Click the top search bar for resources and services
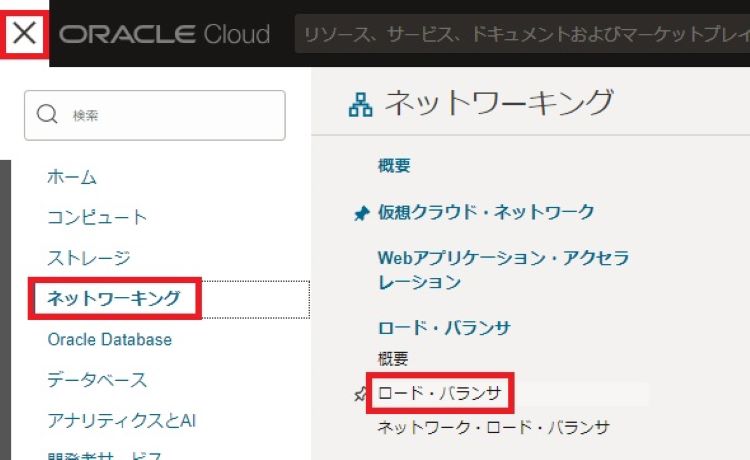This screenshot has width=750, height=460. point(520,34)
